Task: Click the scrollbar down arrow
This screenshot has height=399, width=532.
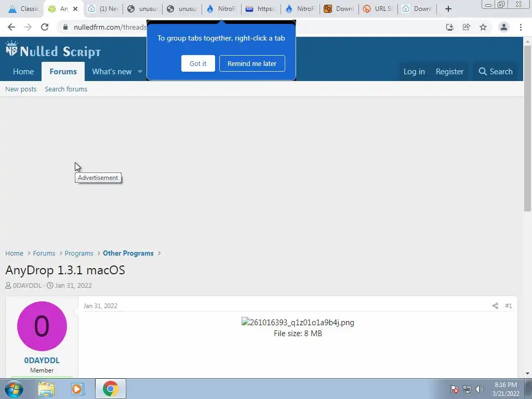Action: [x=527, y=374]
